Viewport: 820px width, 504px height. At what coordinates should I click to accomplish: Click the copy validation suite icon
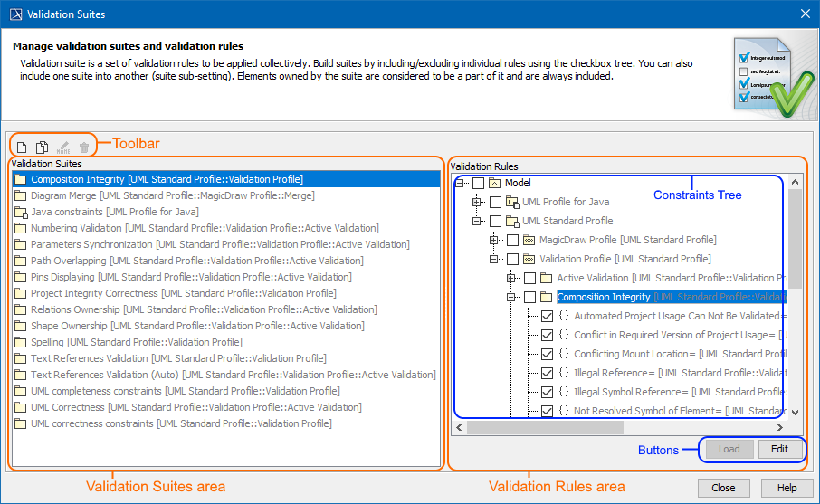[x=43, y=147]
